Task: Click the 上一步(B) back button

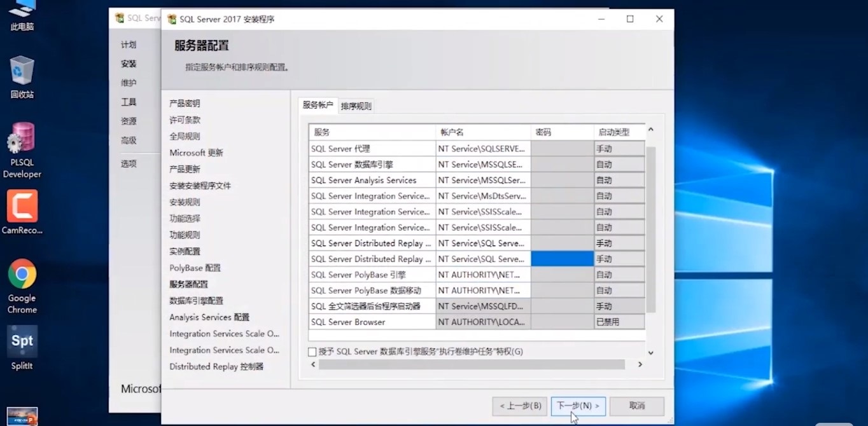Action: 520,406
